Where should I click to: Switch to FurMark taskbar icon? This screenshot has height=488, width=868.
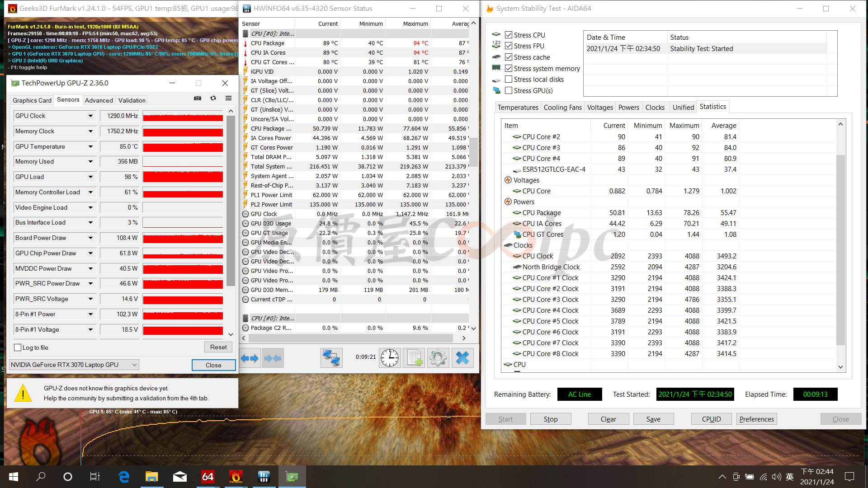pyautogui.click(x=236, y=477)
